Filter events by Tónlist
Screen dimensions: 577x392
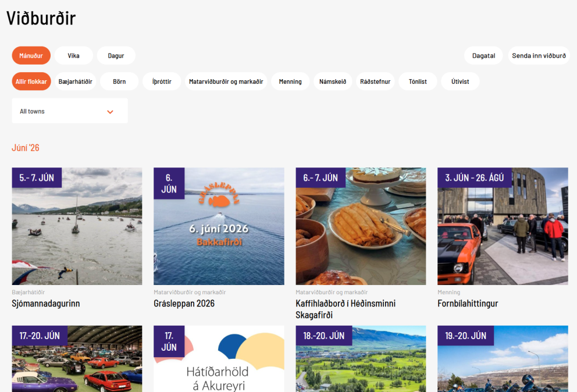pos(418,81)
